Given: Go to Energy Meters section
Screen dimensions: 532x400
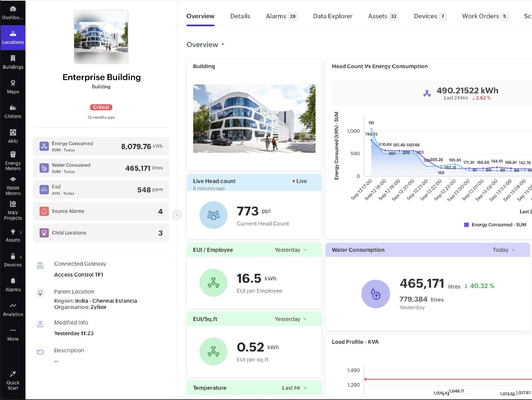Looking at the screenshot, I should [x=13, y=161].
